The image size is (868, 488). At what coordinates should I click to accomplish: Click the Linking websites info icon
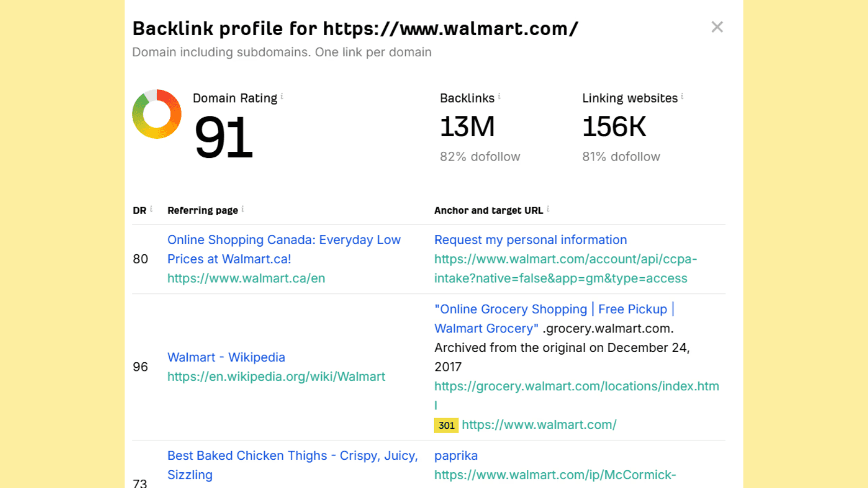tap(682, 97)
